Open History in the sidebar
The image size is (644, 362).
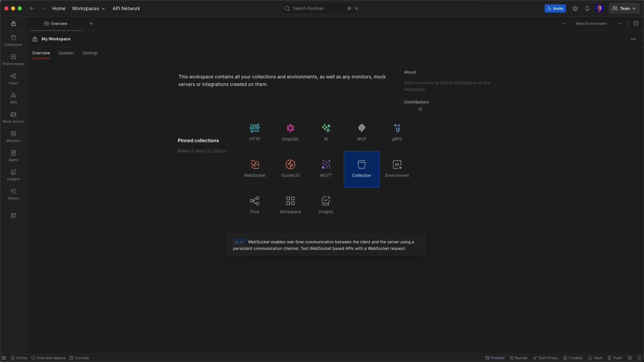pos(13,194)
